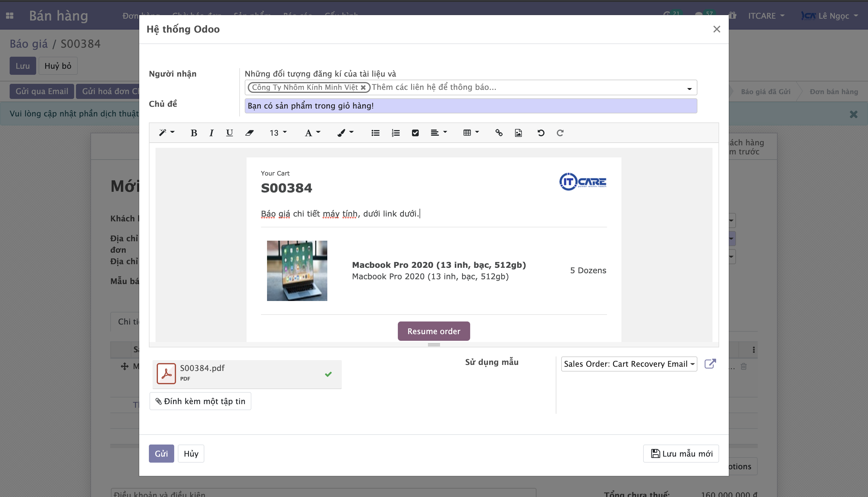Viewport: 868px width, 497px height.
Task: Click the Huỷ bỏ discard button
Action: point(58,66)
